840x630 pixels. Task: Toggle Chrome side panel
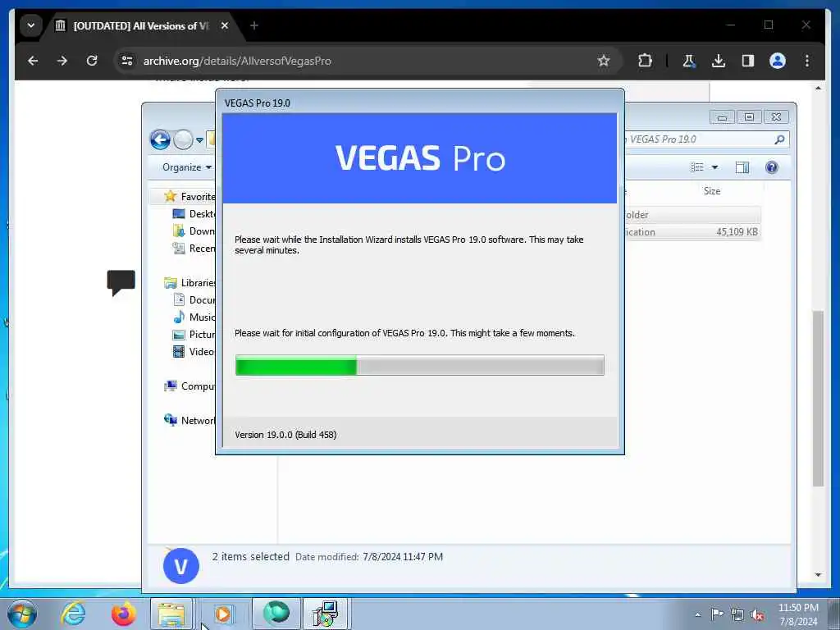pos(748,61)
